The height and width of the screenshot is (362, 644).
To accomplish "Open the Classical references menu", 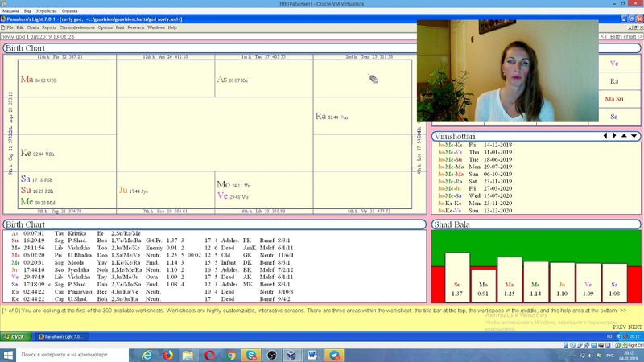I will click(76, 27).
